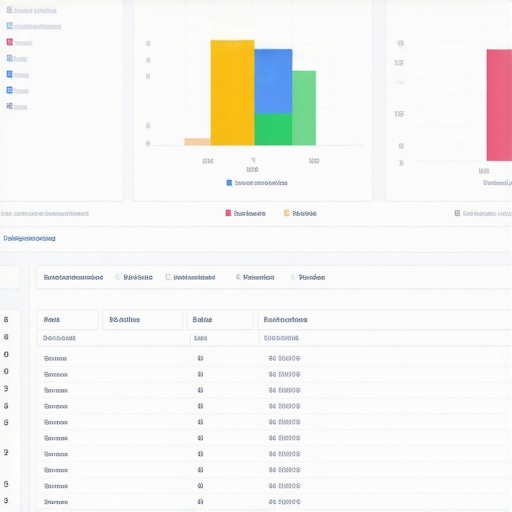Sort by the widest last table column header
Screen dimensions: 512x512
click(385, 320)
